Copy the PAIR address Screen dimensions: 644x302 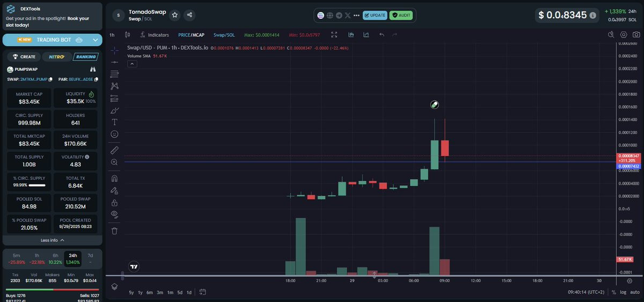(96, 79)
